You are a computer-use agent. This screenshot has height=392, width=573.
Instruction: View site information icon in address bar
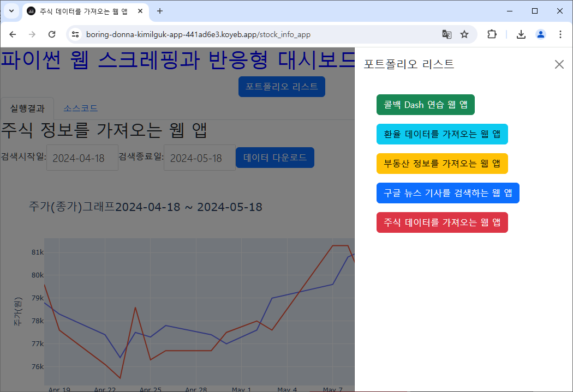(x=75, y=34)
